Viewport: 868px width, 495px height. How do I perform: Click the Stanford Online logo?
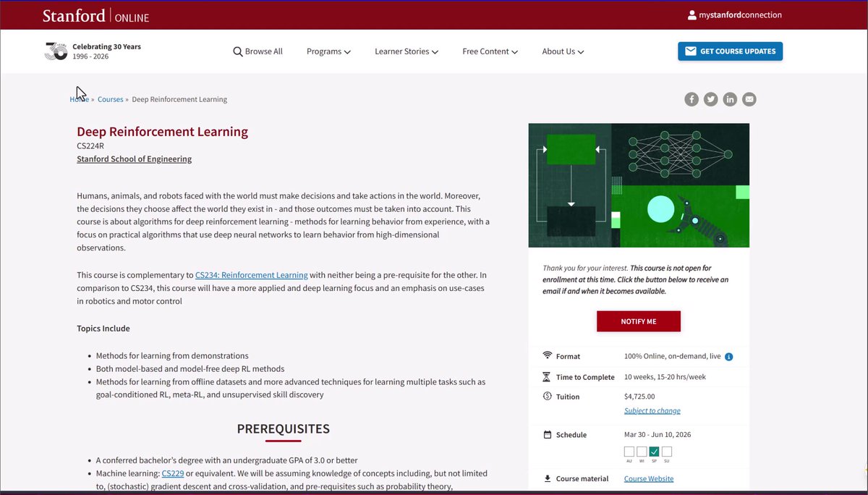point(95,15)
